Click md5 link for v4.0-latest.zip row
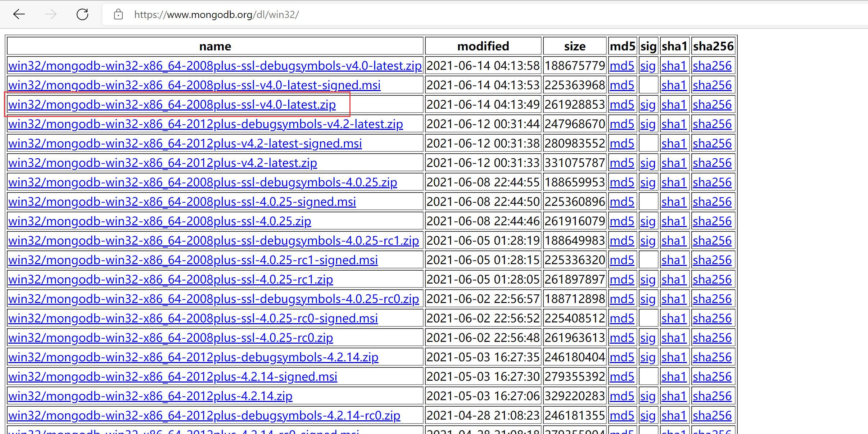 [622, 105]
